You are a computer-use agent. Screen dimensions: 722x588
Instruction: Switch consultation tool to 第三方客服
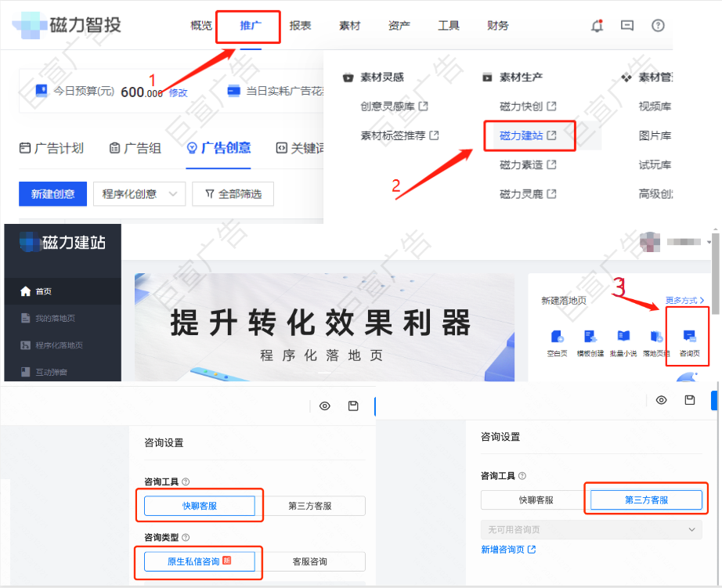(x=645, y=500)
